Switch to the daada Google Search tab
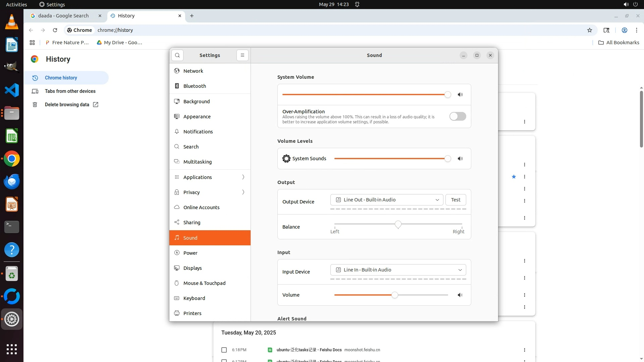This screenshot has width=644, height=362. click(63, 16)
